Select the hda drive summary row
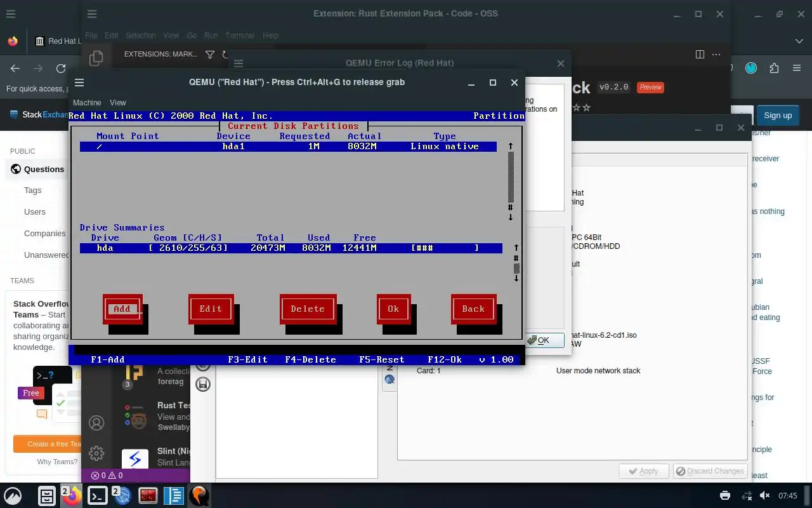The image size is (812, 508). (x=291, y=248)
